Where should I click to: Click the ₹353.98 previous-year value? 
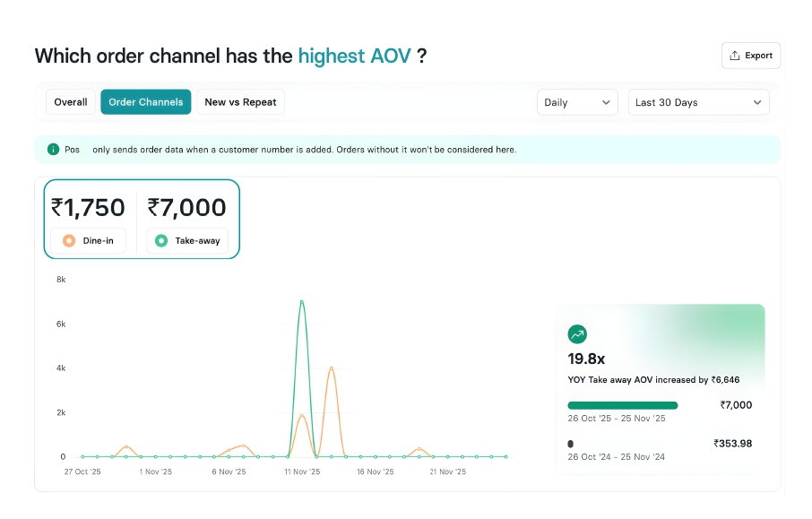[x=732, y=444]
